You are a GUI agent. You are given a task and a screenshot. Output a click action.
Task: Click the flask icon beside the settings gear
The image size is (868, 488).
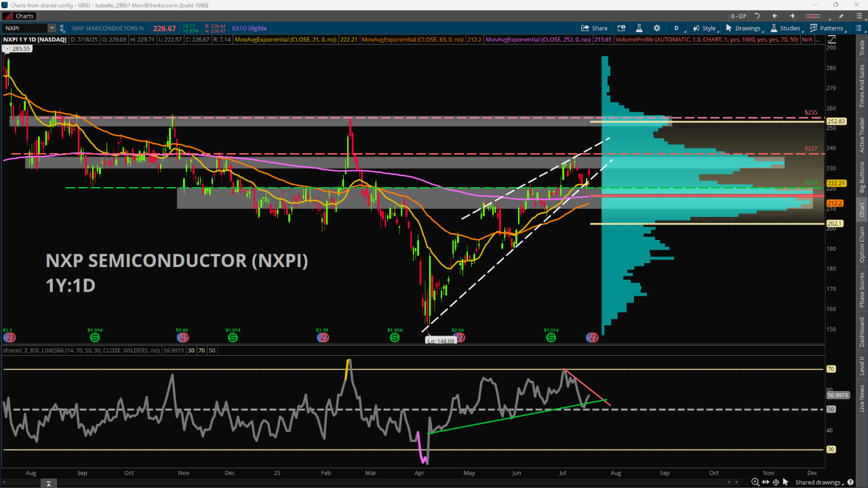coord(639,28)
